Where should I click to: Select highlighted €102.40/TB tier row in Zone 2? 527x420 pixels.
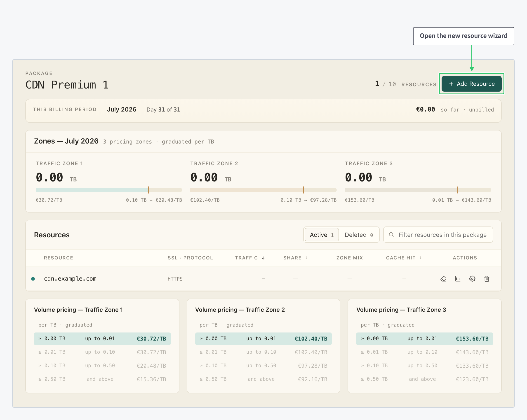263,339
